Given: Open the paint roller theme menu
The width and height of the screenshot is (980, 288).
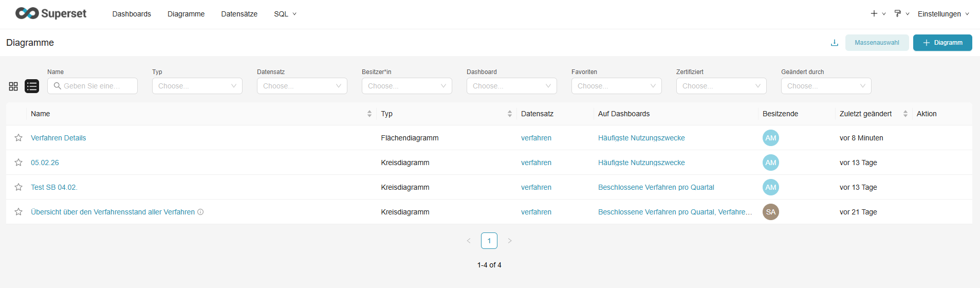Looking at the screenshot, I should pyautogui.click(x=901, y=14).
